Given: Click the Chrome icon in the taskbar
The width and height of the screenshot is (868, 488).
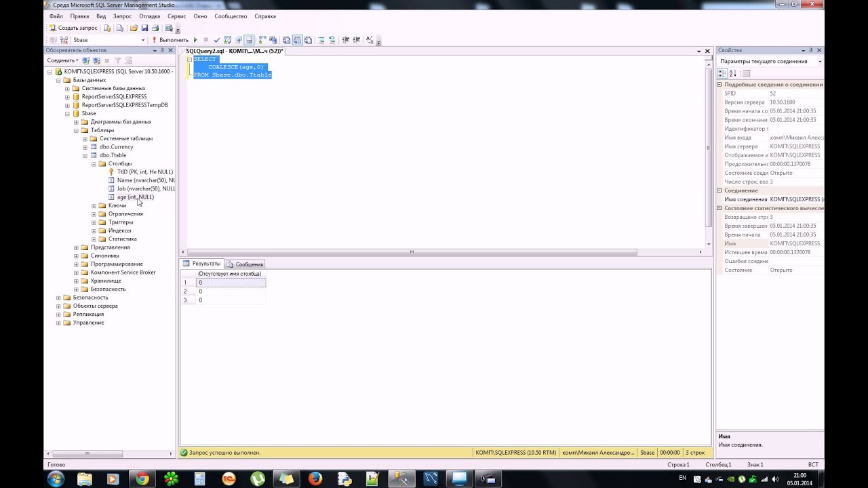Looking at the screenshot, I should point(142,479).
